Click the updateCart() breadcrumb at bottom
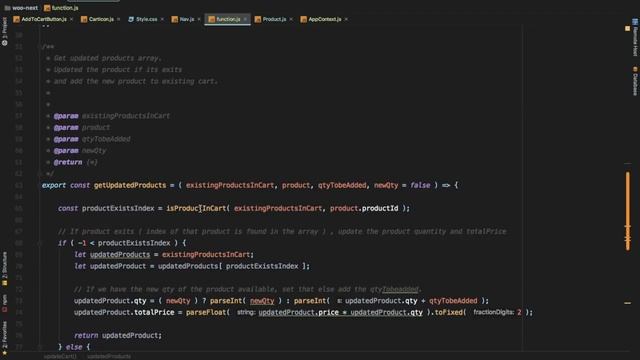Image resolution: width=640 pixels, height=360 pixels. pos(60,356)
